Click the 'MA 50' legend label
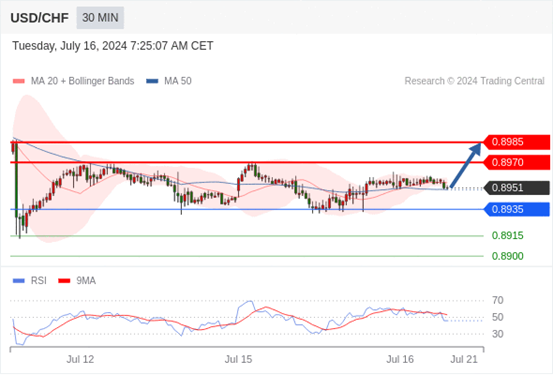The height and width of the screenshot is (375, 553). pyautogui.click(x=178, y=81)
